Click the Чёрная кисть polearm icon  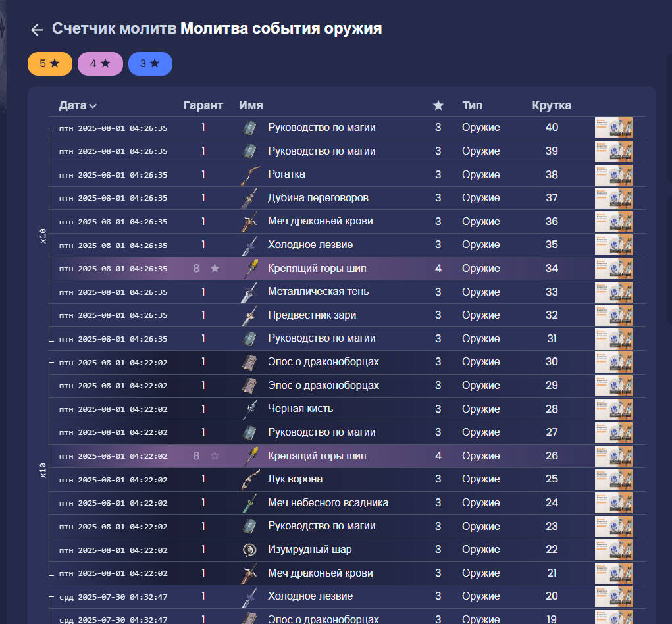[250, 409]
